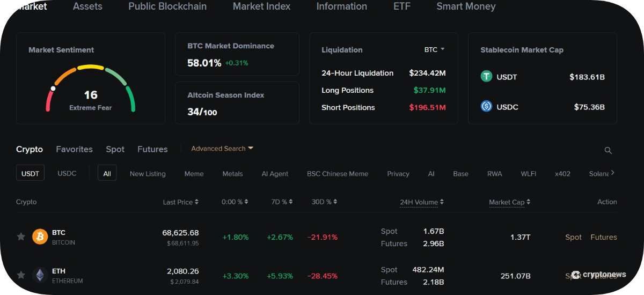Sort by Market Cap arrows
This screenshot has height=295, width=644.
[x=528, y=202]
